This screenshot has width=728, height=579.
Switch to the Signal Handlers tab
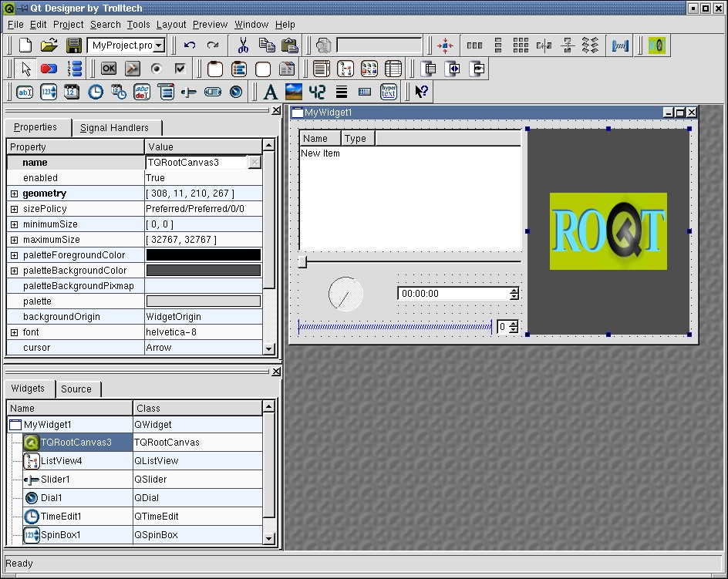point(114,128)
